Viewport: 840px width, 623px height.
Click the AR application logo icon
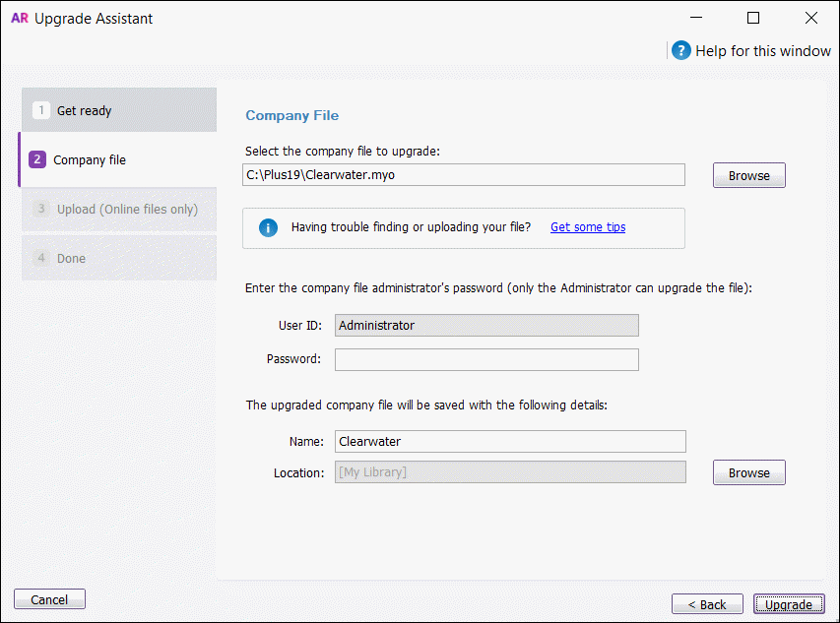[x=20, y=18]
